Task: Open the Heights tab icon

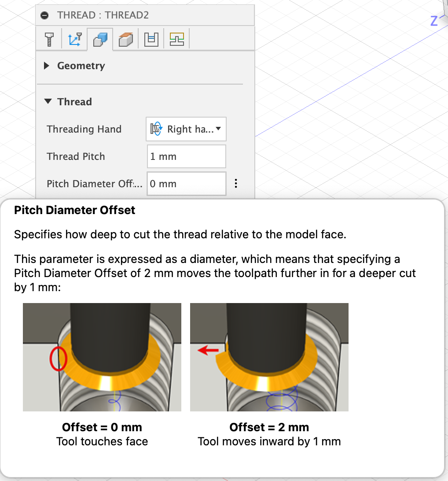Action: pos(125,39)
